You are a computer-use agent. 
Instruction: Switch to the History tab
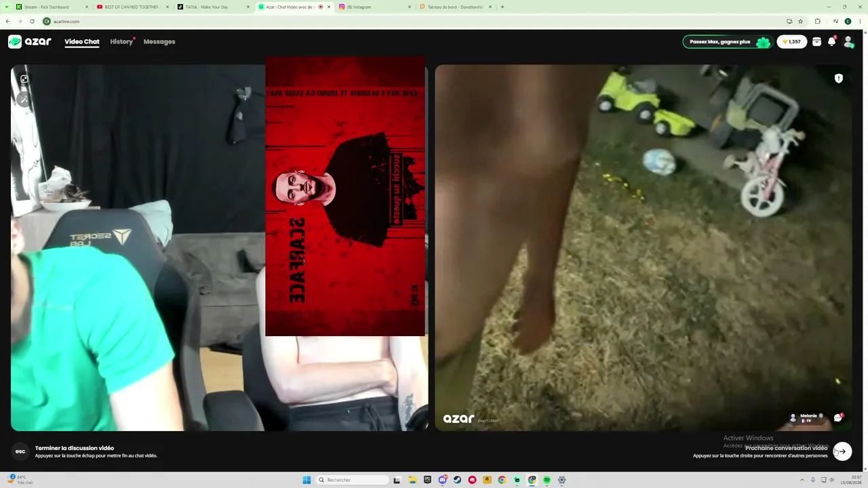pyautogui.click(x=121, y=42)
